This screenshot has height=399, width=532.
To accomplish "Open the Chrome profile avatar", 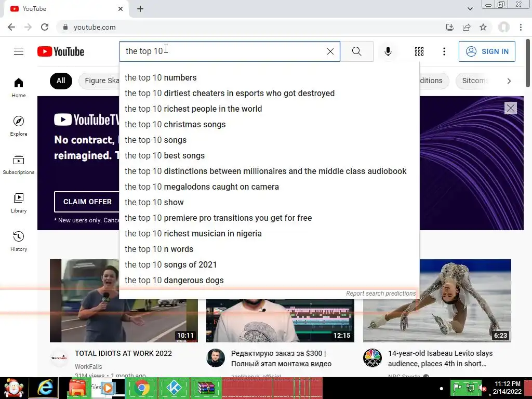I will point(504,27).
